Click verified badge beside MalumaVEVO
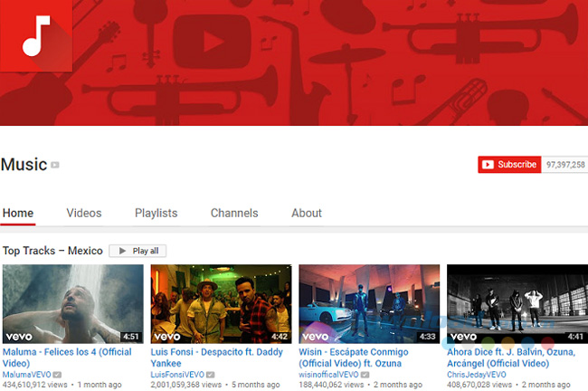Viewport: 588px width, 391px height. [x=57, y=375]
